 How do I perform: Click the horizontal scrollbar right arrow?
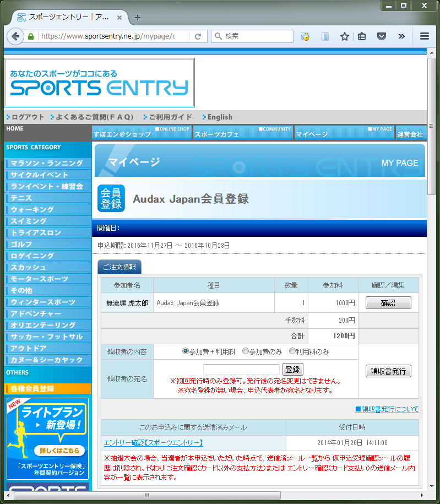point(422,495)
